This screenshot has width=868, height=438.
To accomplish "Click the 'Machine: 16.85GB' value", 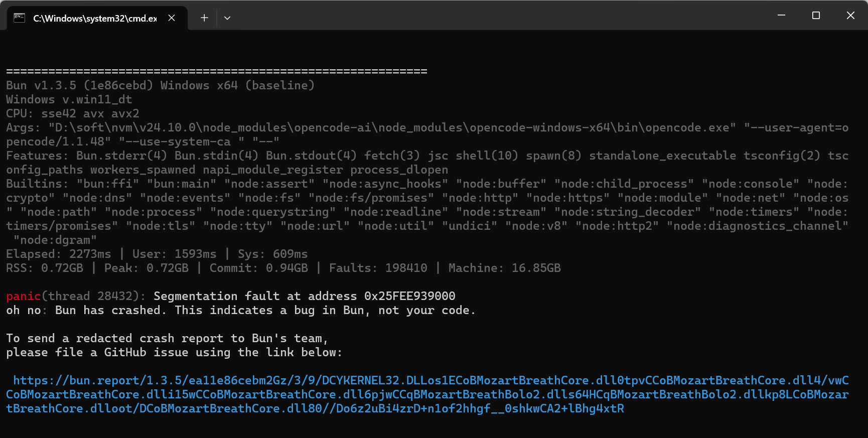I will pyautogui.click(x=505, y=268).
